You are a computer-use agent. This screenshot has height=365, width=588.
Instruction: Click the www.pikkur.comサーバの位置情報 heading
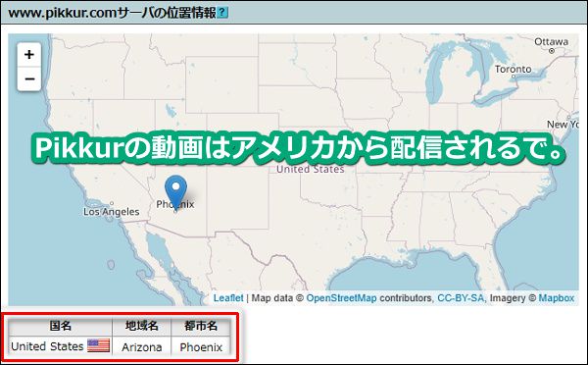click(x=112, y=13)
